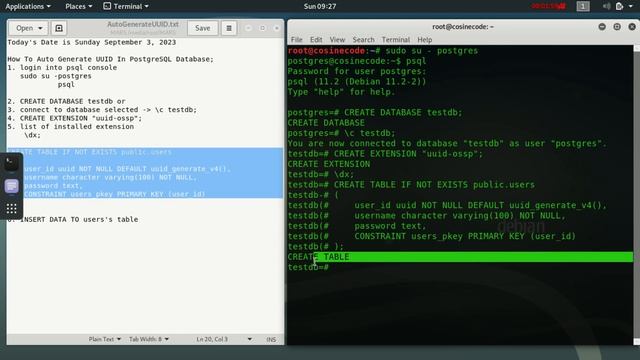Open the Tab Width dropdown in status bar

click(149, 339)
